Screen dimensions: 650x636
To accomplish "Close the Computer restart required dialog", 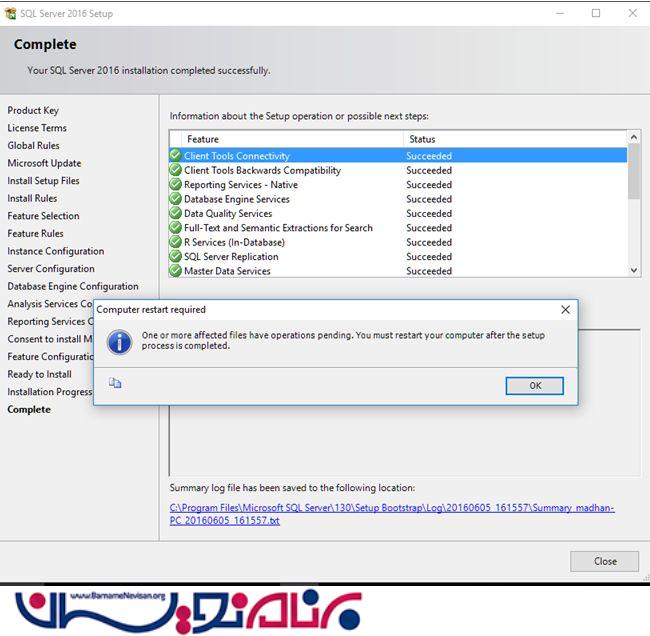I will tap(565, 310).
